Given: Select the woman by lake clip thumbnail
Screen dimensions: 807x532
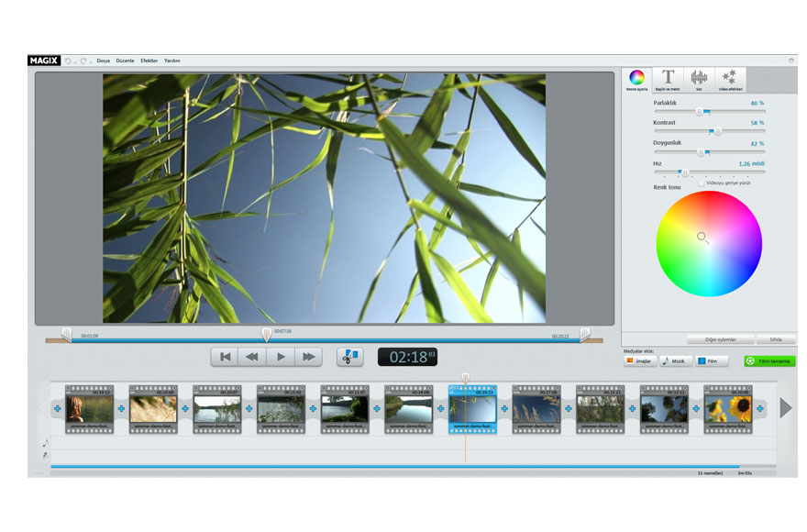Looking at the screenshot, I should pos(90,409).
